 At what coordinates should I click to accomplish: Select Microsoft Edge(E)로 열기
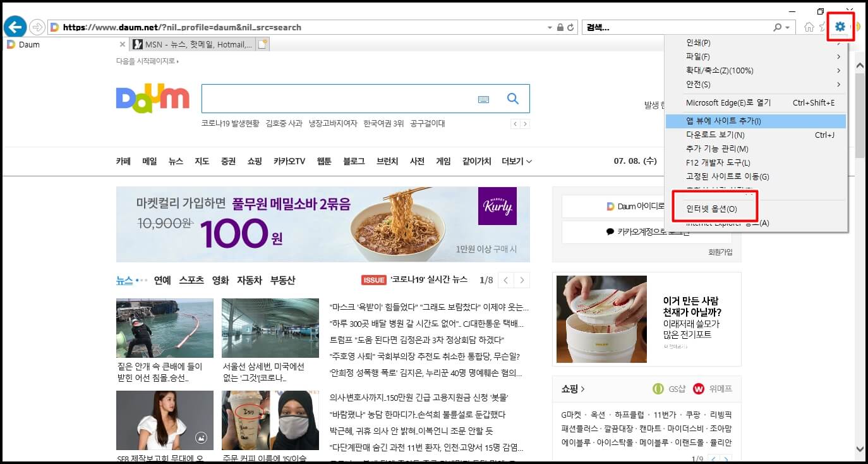[756, 103]
